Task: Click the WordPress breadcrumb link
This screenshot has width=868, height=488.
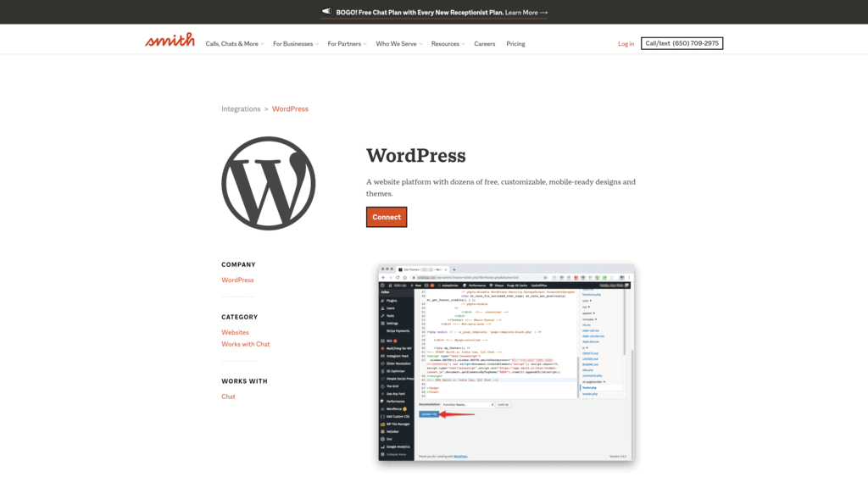Action: 290,109
